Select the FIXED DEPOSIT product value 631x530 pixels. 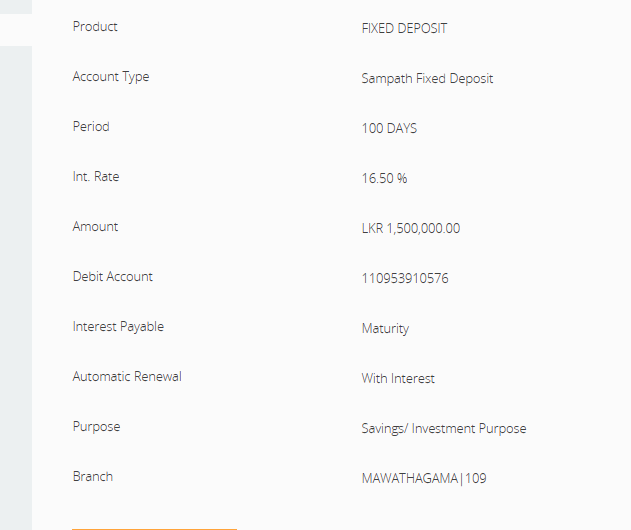[404, 29]
